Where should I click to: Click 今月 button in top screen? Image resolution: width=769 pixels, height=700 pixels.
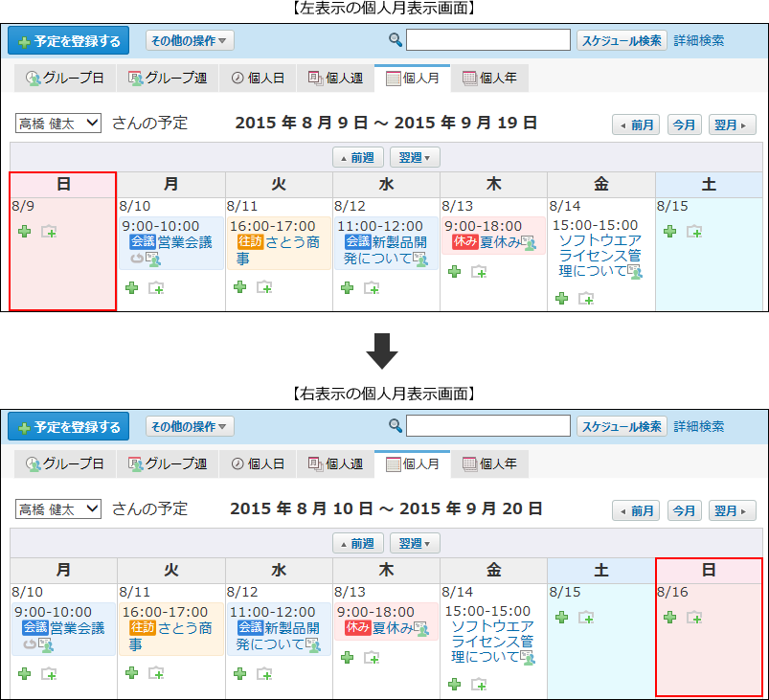tap(684, 124)
